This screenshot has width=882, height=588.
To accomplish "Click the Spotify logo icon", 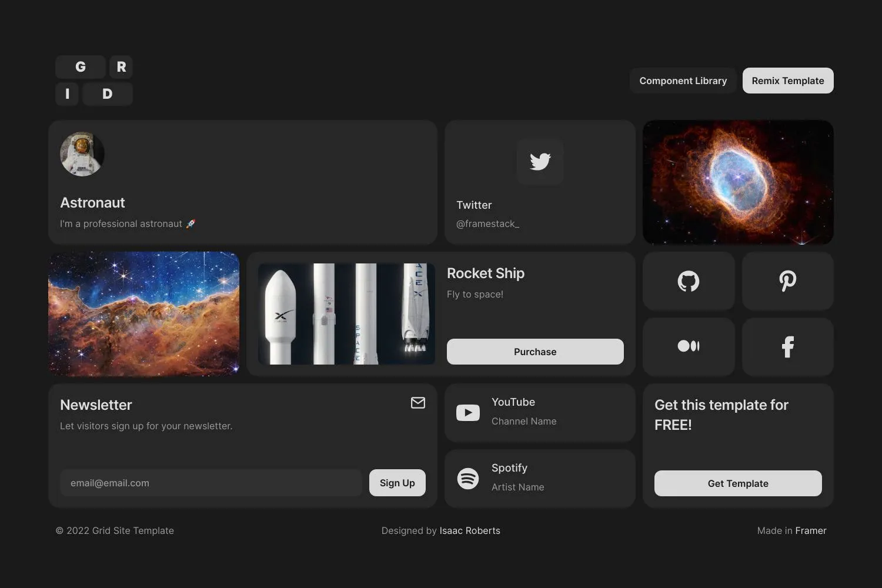I will (x=468, y=479).
